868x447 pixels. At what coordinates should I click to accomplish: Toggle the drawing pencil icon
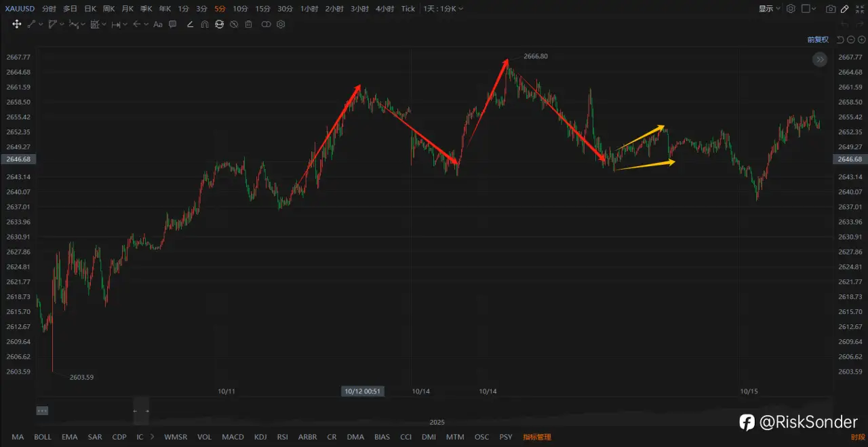(x=844, y=9)
